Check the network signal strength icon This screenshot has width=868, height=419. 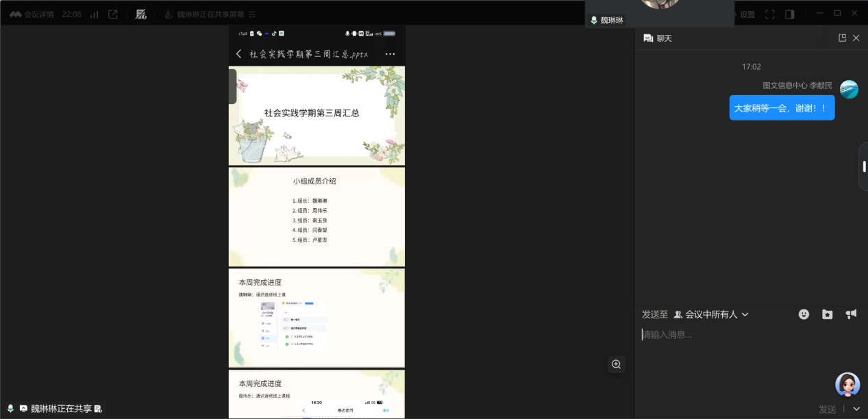tap(94, 14)
